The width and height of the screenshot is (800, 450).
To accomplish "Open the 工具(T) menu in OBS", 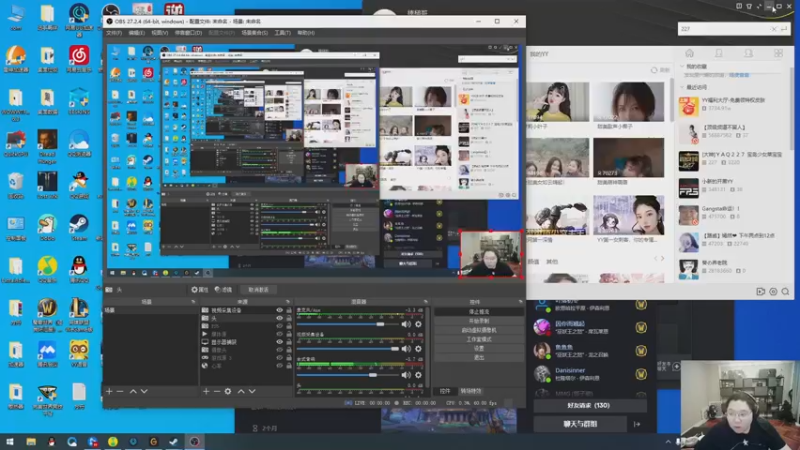I will pos(282,33).
